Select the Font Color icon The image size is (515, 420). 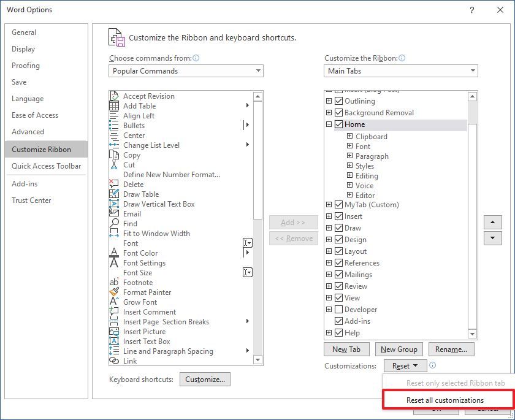click(113, 253)
